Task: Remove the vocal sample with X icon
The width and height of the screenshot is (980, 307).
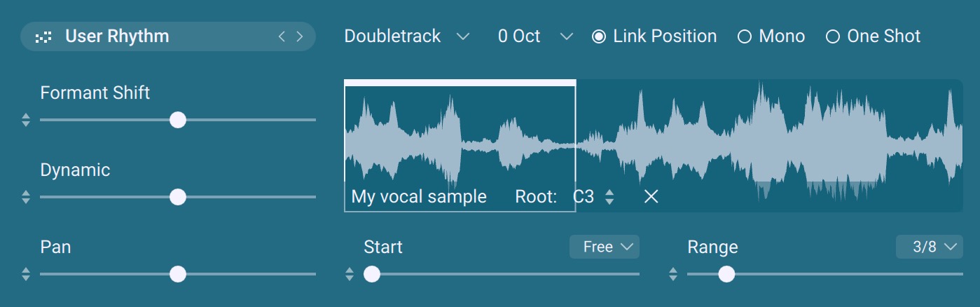Action: [x=651, y=197]
